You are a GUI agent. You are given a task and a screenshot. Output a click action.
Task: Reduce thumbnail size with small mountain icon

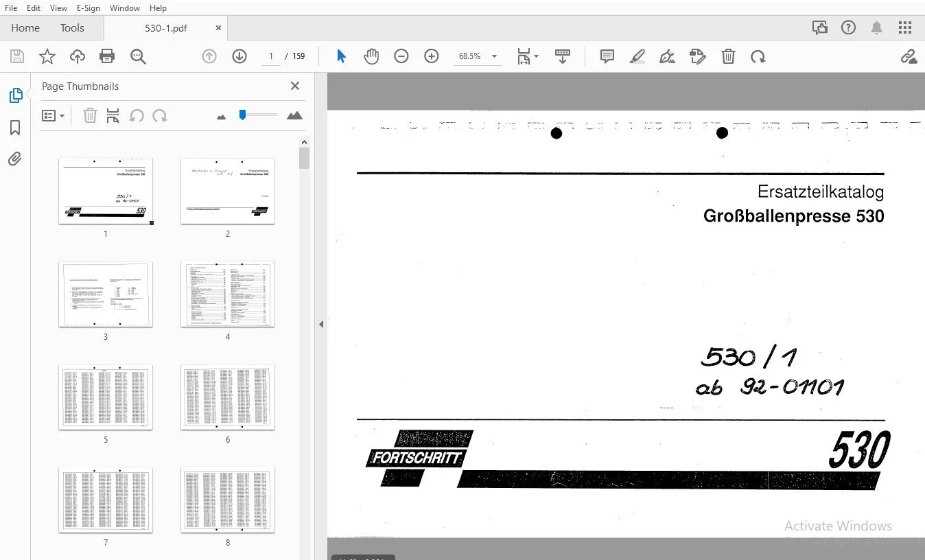point(221,117)
